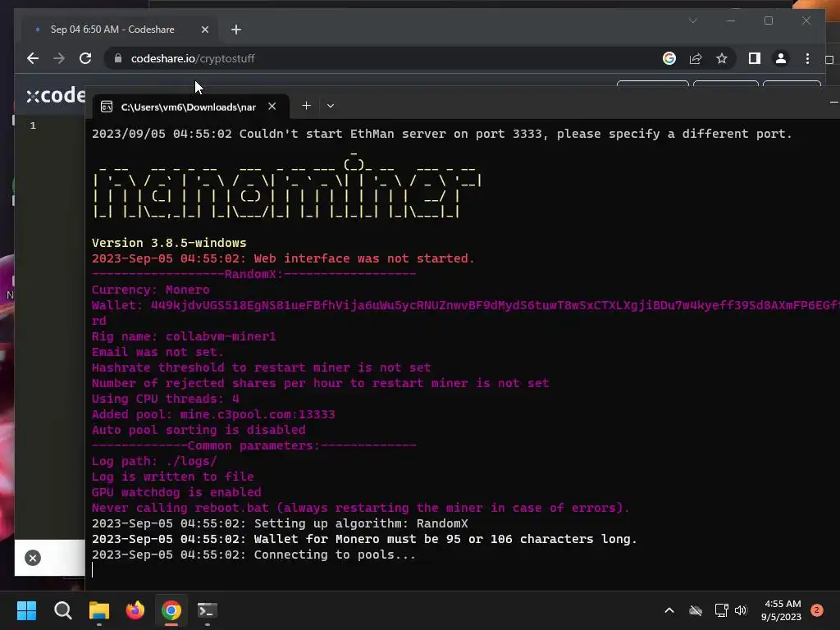Image resolution: width=840 pixels, height=630 pixels.
Task: Launch Firefox from taskbar
Action: click(x=135, y=610)
